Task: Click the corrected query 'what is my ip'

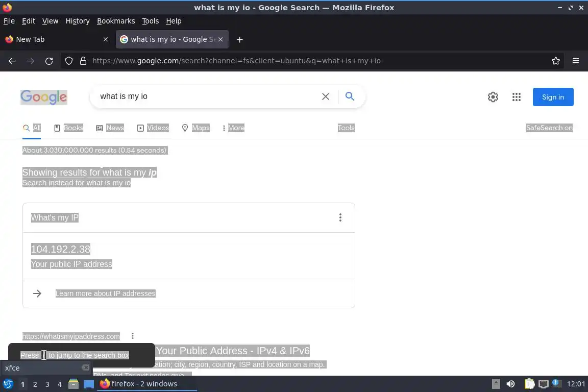Action: click(129, 173)
